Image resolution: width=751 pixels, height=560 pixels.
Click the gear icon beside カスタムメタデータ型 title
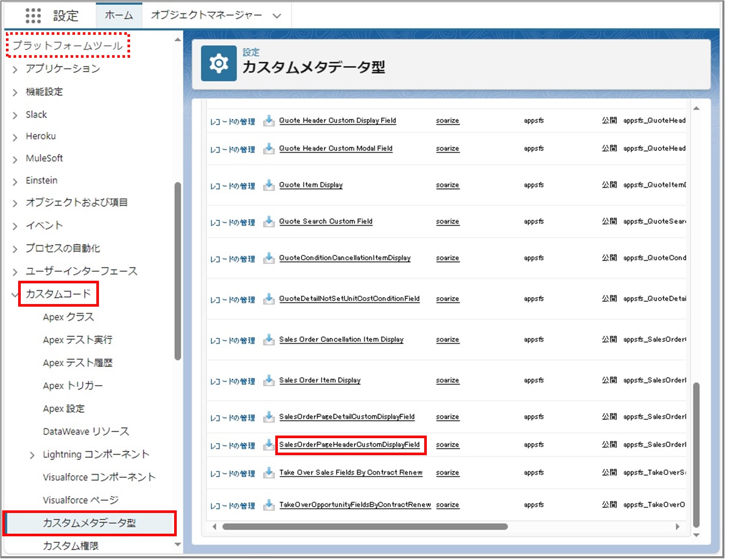pyautogui.click(x=219, y=63)
